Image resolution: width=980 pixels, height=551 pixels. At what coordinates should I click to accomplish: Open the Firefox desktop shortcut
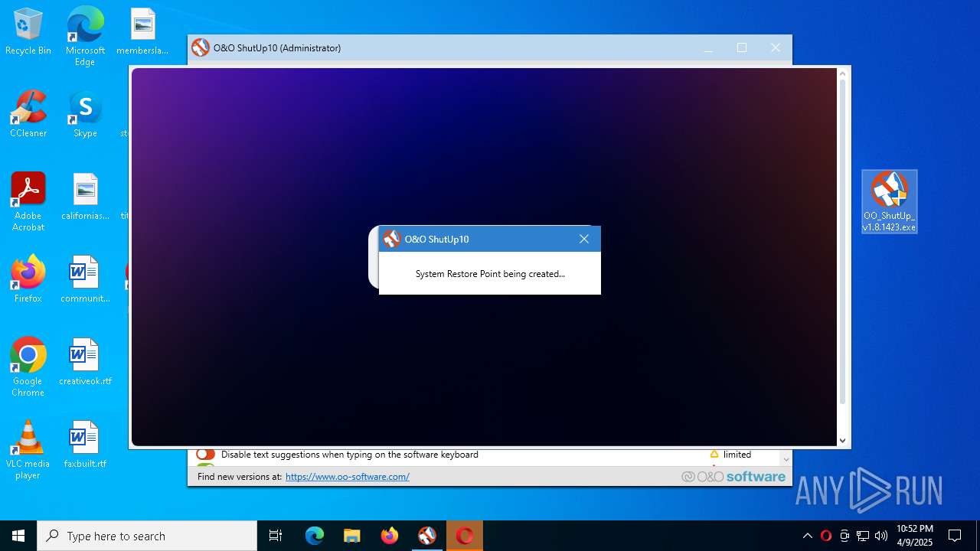(x=28, y=279)
